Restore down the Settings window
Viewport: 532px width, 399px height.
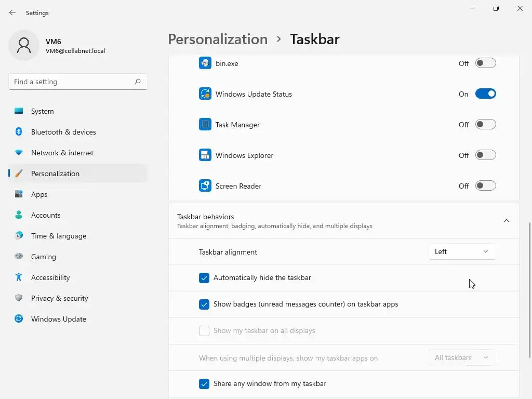click(x=496, y=8)
